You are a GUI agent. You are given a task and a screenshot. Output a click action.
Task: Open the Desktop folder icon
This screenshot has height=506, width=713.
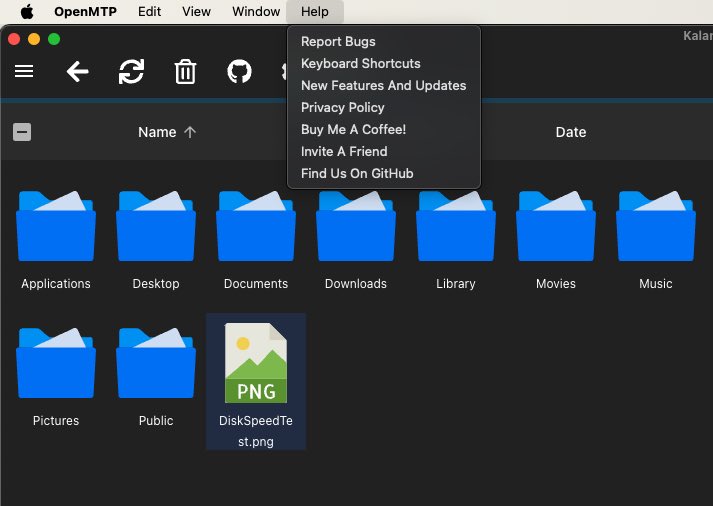(156, 226)
